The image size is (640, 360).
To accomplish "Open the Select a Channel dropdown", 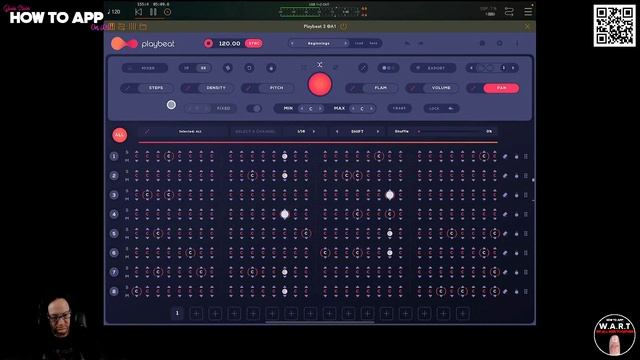I will (256, 131).
